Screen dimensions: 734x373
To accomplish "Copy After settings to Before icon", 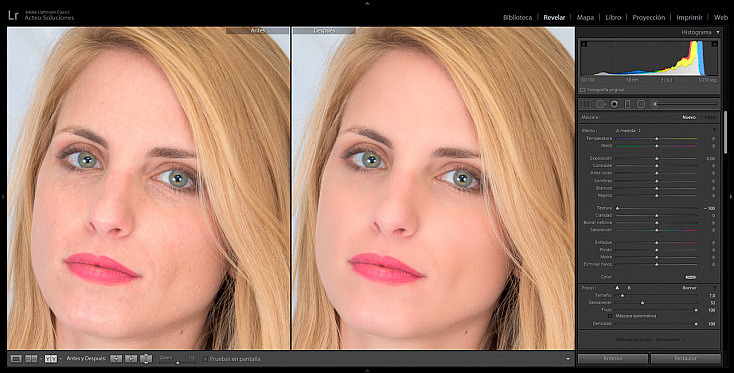I will point(131,359).
